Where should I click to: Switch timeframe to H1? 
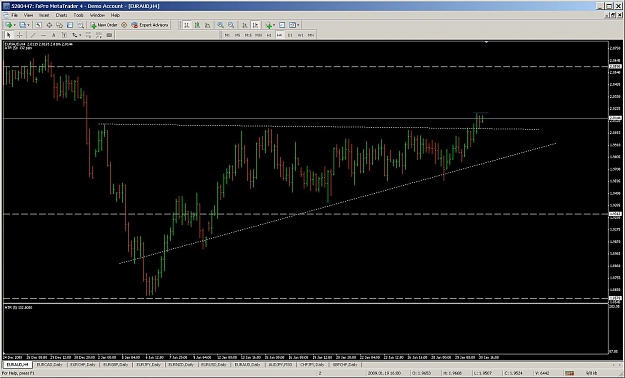[269, 35]
